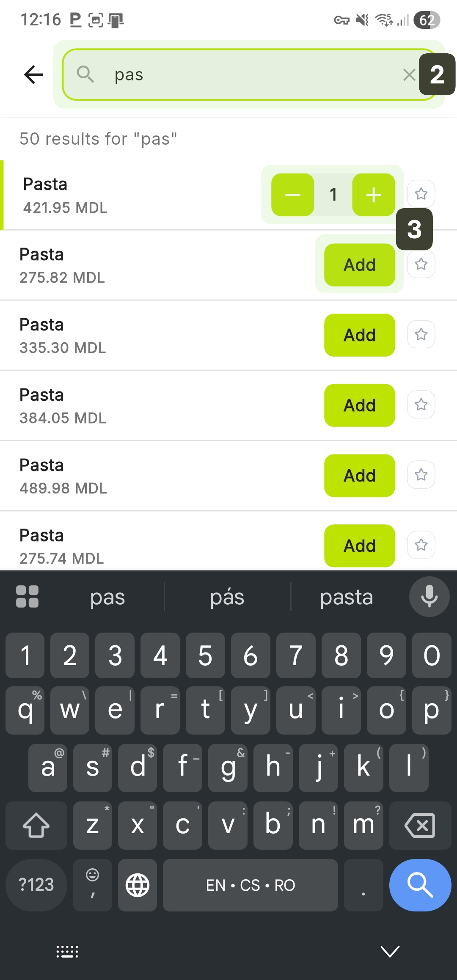This screenshot has height=980, width=457.
Task: Collapse the keyboard with down chevron
Action: (x=390, y=951)
